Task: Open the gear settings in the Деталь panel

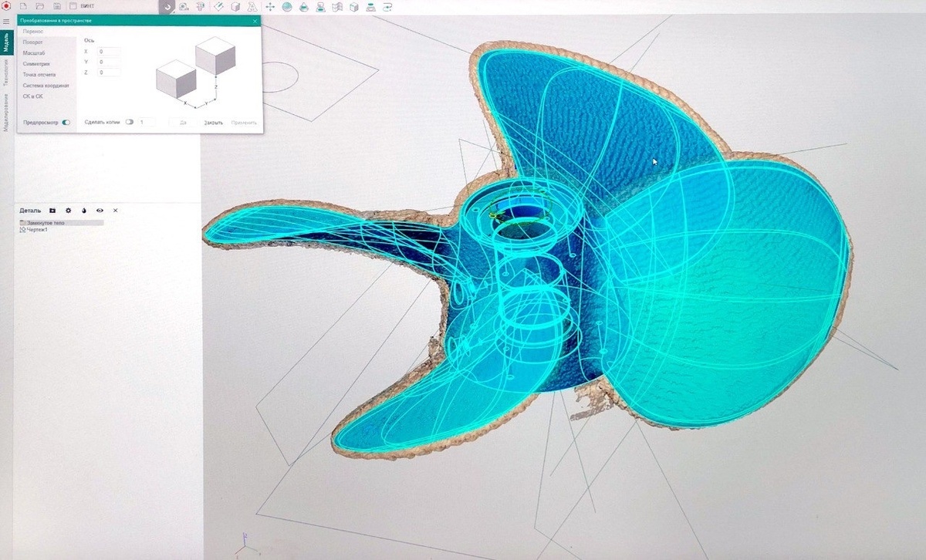Action: coord(68,210)
